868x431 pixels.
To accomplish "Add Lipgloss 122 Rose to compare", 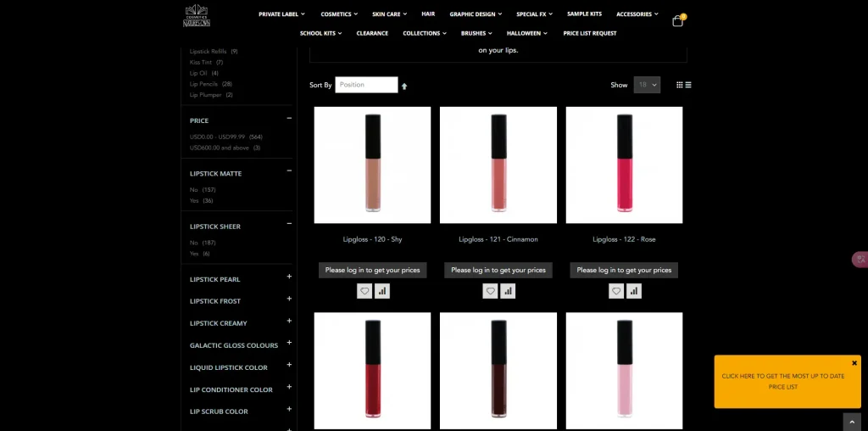I will [x=634, y=291].
